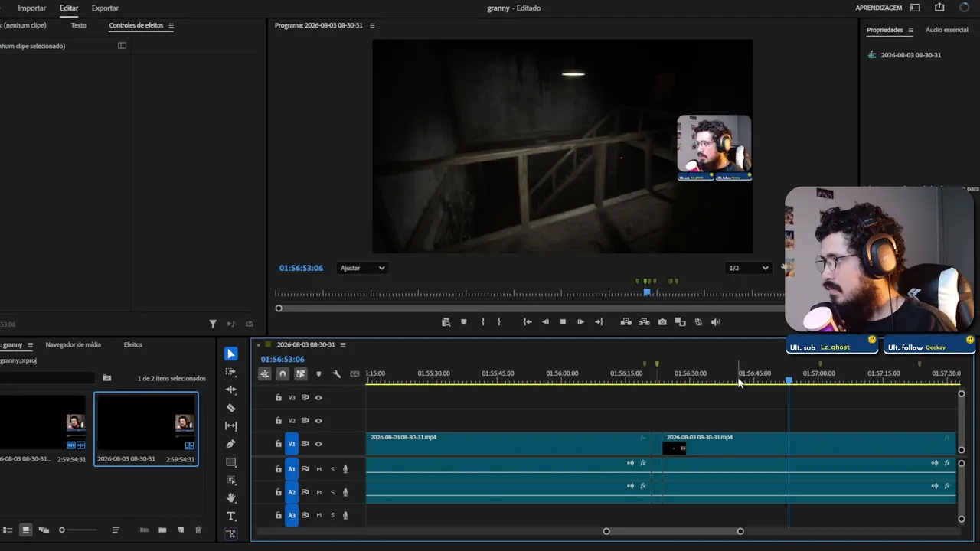Image resolution: width=980 pixels, height=551 pixels.
Task: Switch to Editar tab
Action: coord(69,8)
